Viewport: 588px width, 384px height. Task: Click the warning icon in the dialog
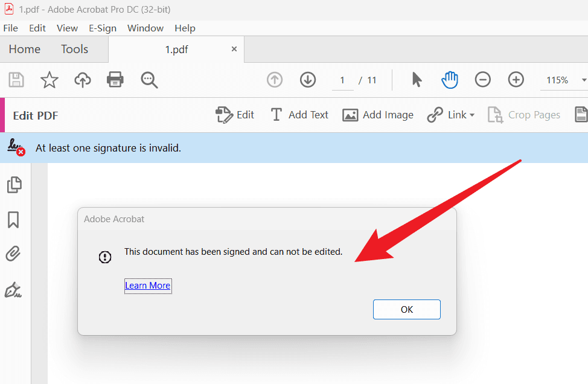[105, 257]
